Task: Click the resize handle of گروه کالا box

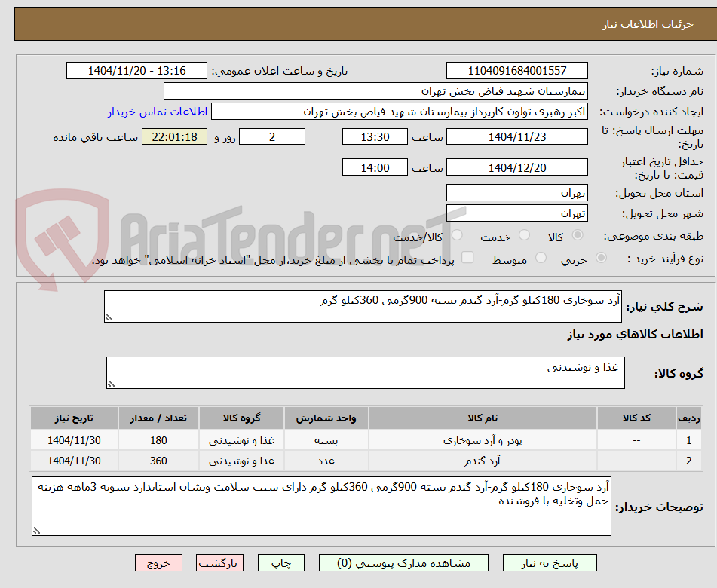Action: [111, 384]
